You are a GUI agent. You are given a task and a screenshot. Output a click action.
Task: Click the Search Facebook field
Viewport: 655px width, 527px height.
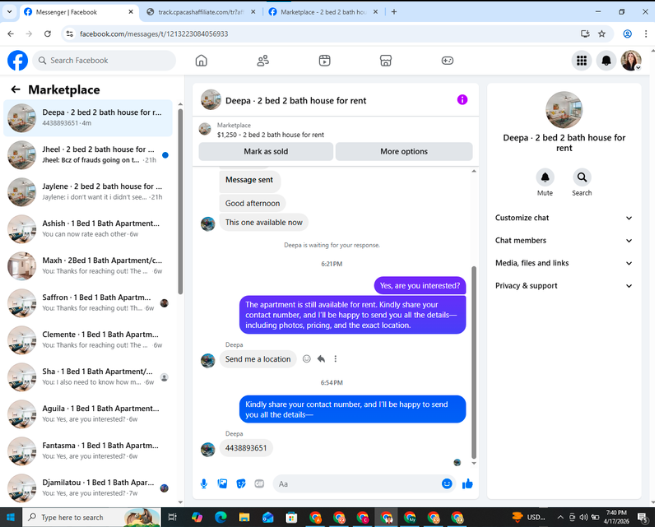pos(104,61)
